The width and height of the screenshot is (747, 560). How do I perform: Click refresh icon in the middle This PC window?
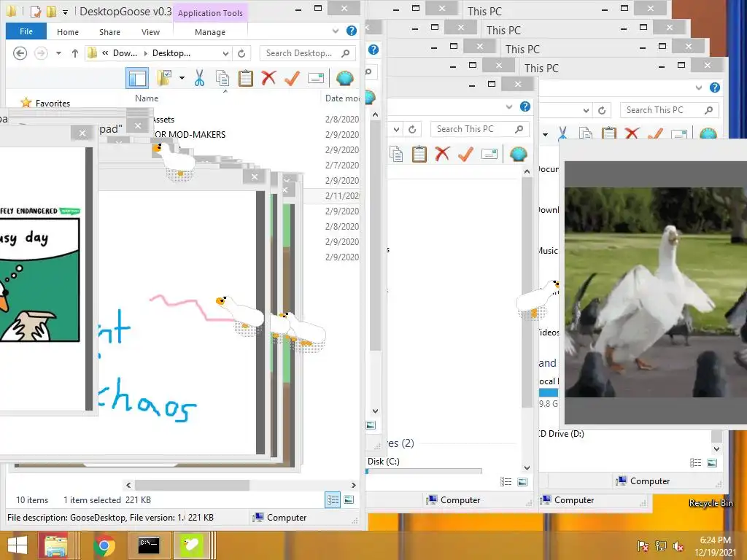coord(412,130)
